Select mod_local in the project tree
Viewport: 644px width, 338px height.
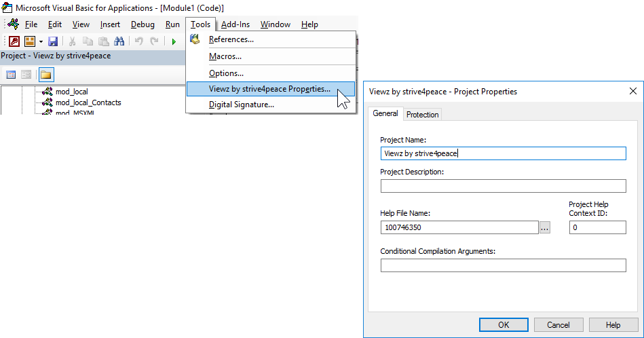[71, 92]
